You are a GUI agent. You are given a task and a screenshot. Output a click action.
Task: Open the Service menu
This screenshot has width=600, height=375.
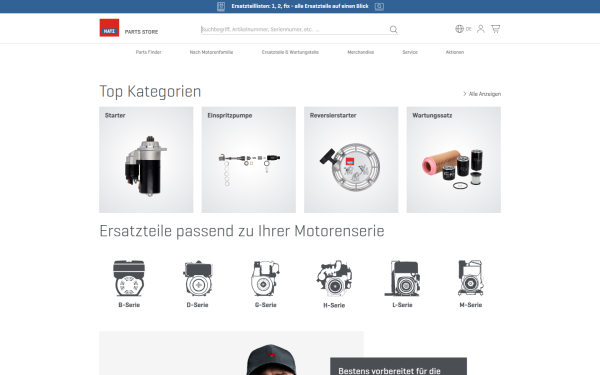click(410, 52)
